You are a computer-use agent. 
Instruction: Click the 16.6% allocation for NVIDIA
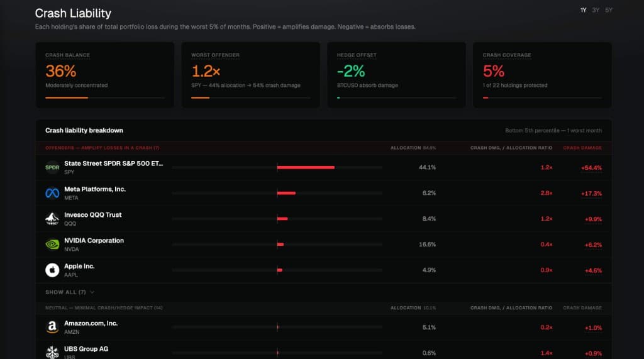[x=427, y=245]
